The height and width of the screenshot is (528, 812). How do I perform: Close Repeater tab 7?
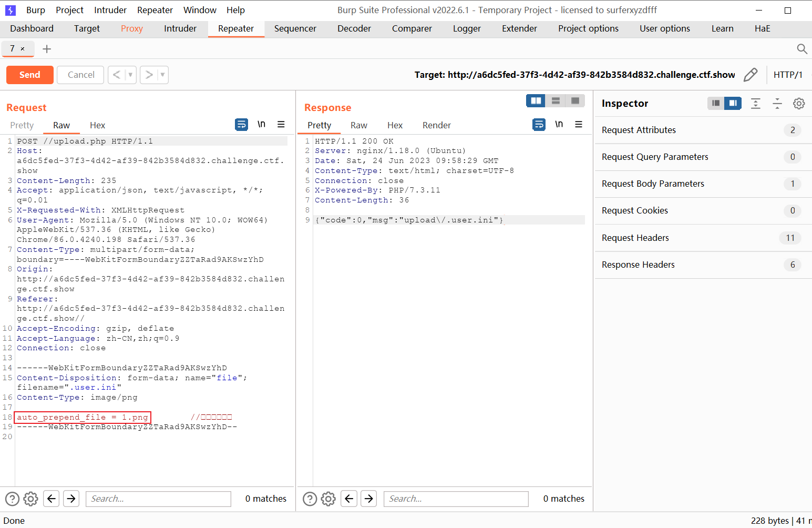23,49
